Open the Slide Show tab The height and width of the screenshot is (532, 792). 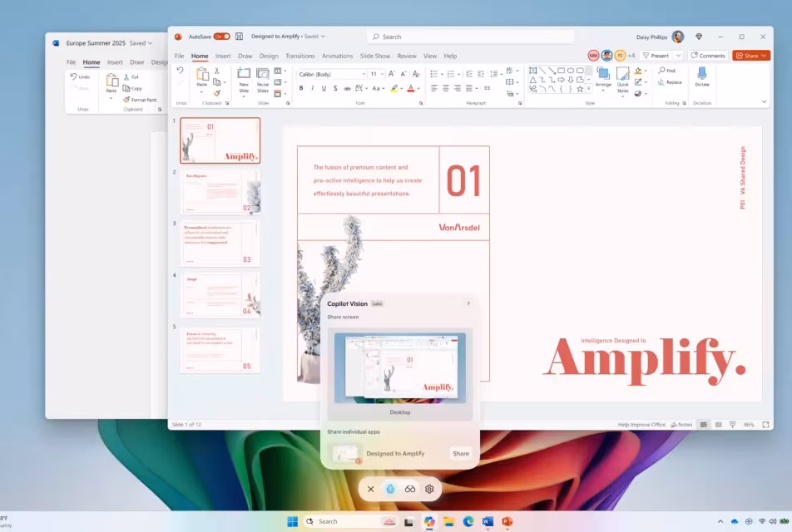coord(374,56)
